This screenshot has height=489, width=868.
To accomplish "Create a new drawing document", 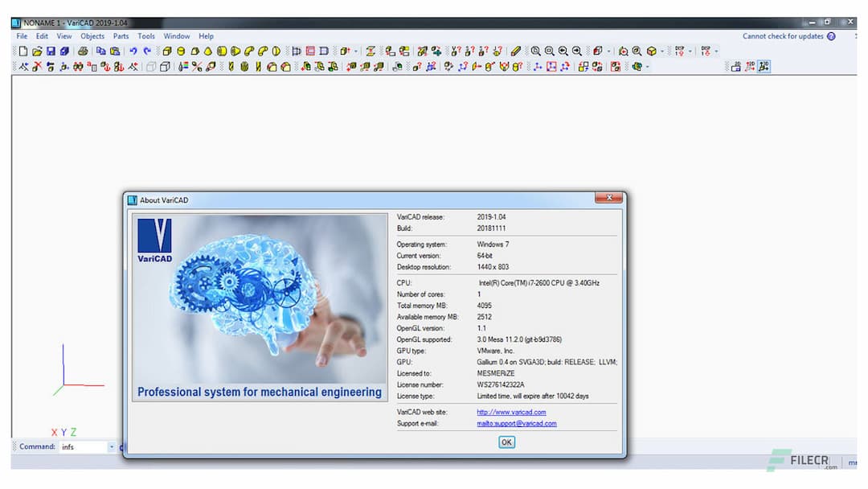I will pyautogui.click(x=23, y=51).
